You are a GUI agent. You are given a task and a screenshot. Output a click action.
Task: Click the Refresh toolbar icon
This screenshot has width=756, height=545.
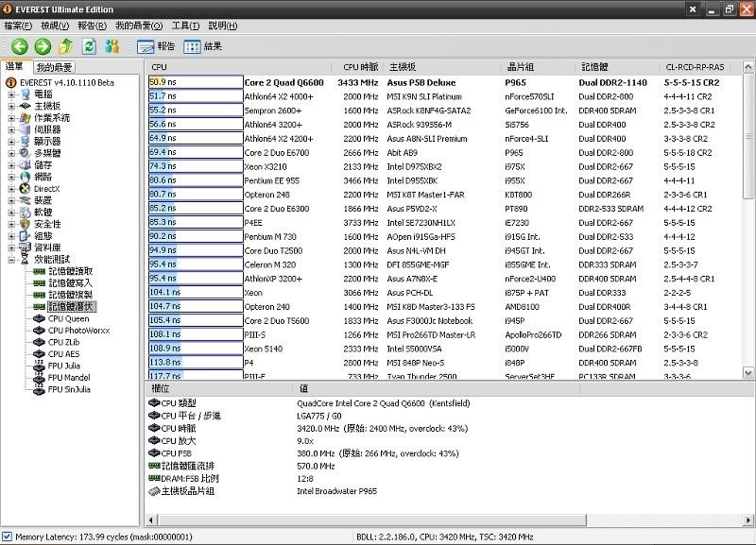click(x=89, y=46)
